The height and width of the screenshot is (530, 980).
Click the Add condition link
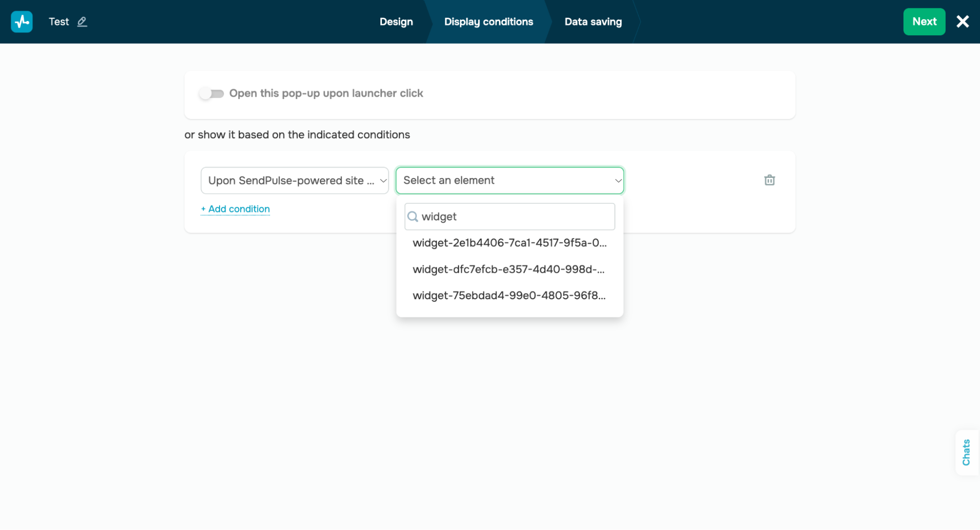point(235,209)
